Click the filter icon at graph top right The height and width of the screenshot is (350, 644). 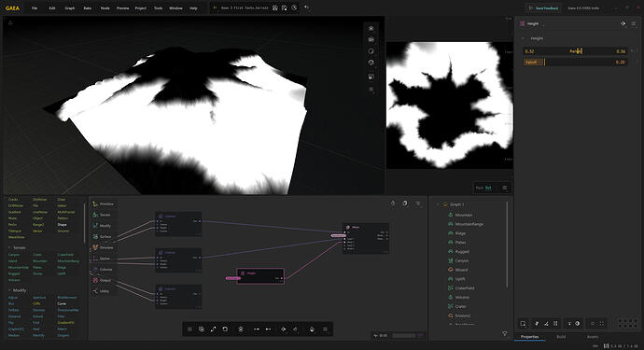click(x=418, y=203)
